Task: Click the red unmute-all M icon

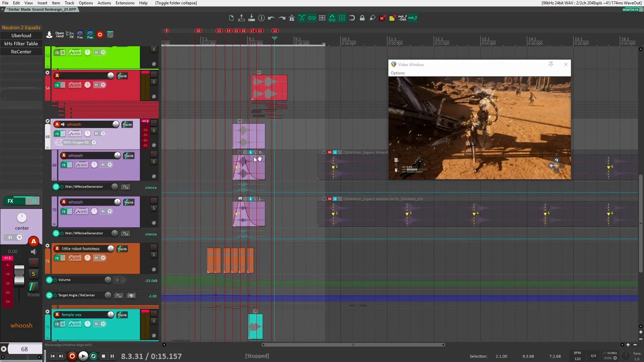Action: point(382,18)
